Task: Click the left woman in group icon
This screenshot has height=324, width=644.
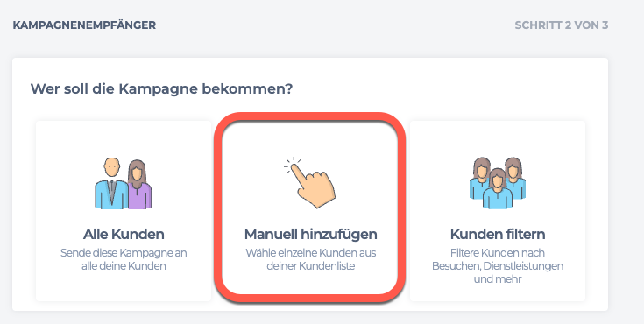Action: point(479,177)
